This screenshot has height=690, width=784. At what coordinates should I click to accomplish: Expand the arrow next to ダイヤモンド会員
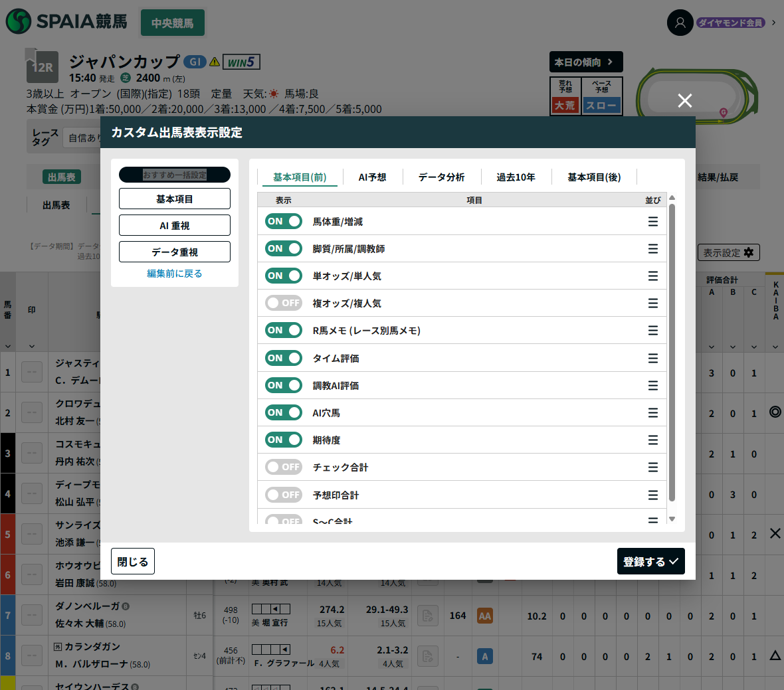click(773, 23)
